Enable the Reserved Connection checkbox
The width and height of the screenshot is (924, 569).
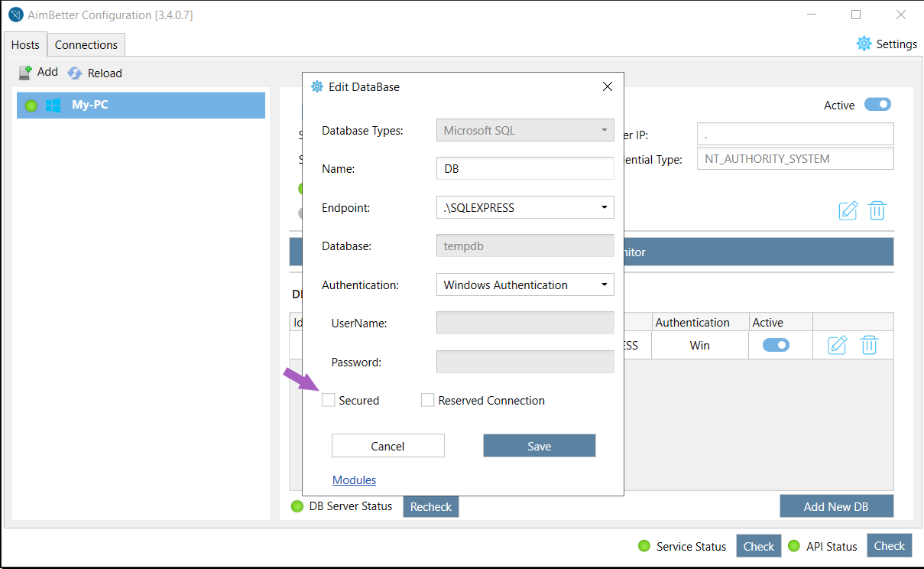[x=428, y=400]
